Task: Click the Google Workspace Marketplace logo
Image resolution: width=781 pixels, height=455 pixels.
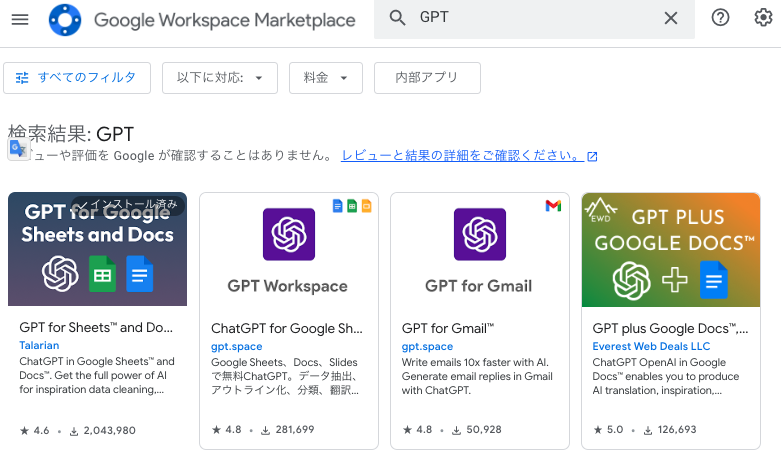Action: [65, 20]
